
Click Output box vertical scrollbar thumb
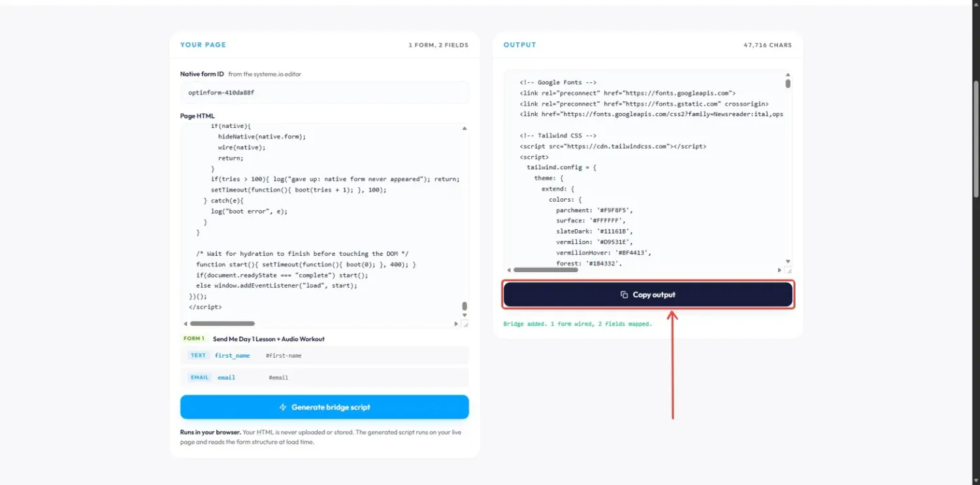pos(788,84)
